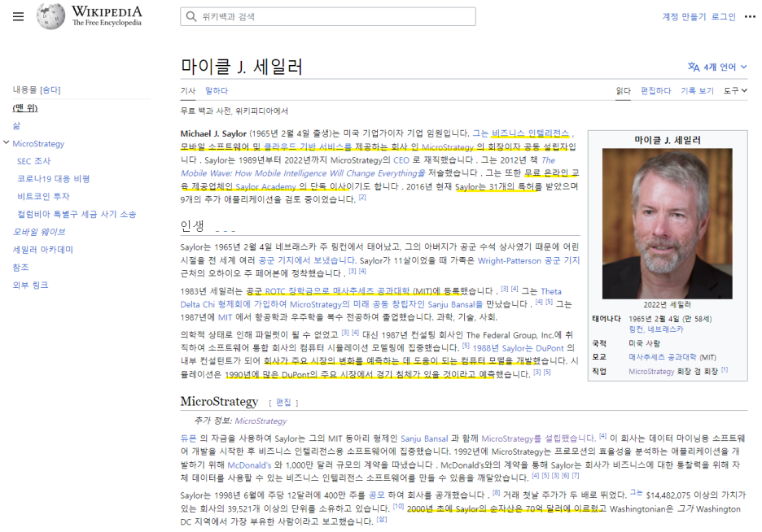Open the DuPont link in text
The image size is (762, 532).
[550, 348]
